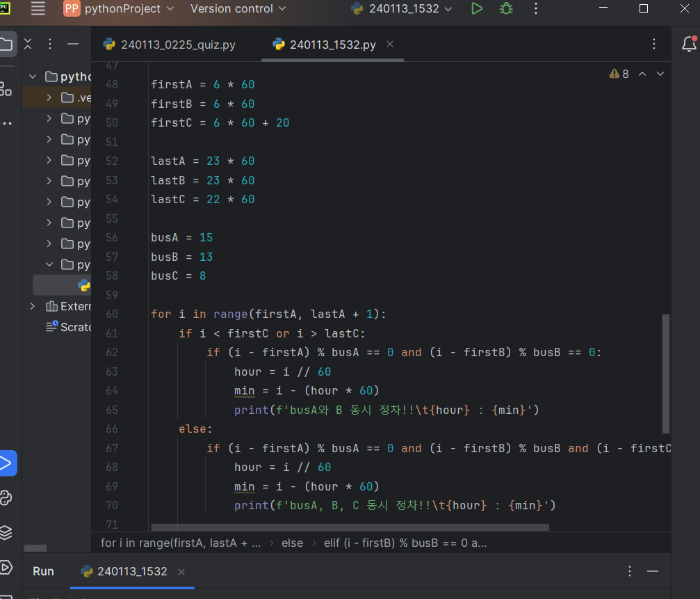Click the editor vertical scrollbar thumb
Screen dimensions: 700x599
click(x=666, y=374)
